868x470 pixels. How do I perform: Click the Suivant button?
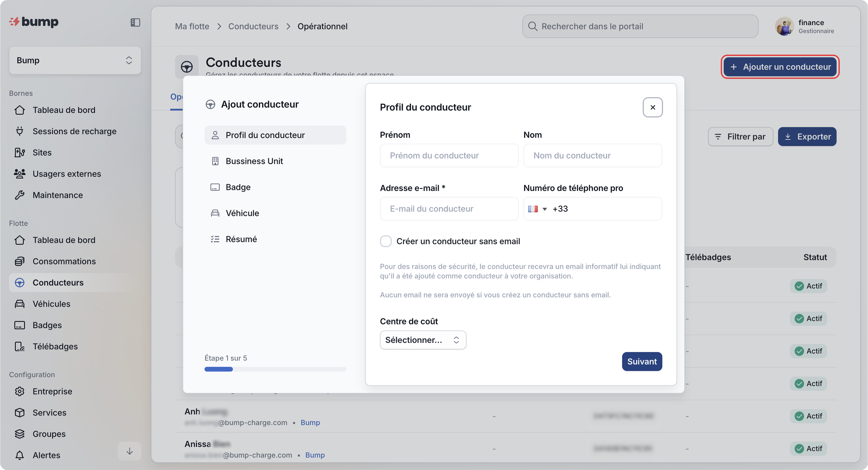pyautogui.click(x=642, y=362)
